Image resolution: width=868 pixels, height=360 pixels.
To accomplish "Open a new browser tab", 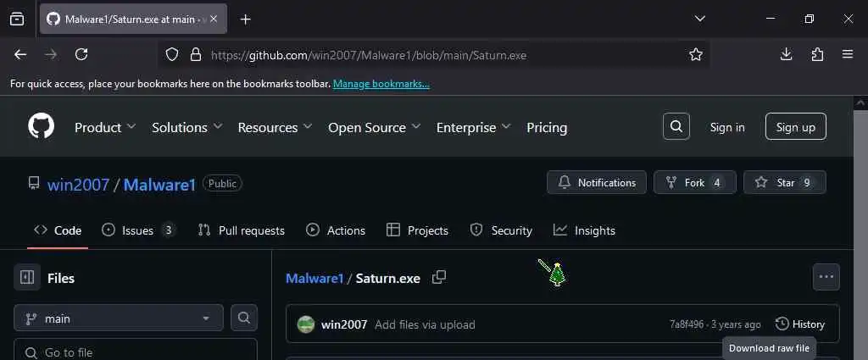I will pyautogui.click(x=246, y=19).
